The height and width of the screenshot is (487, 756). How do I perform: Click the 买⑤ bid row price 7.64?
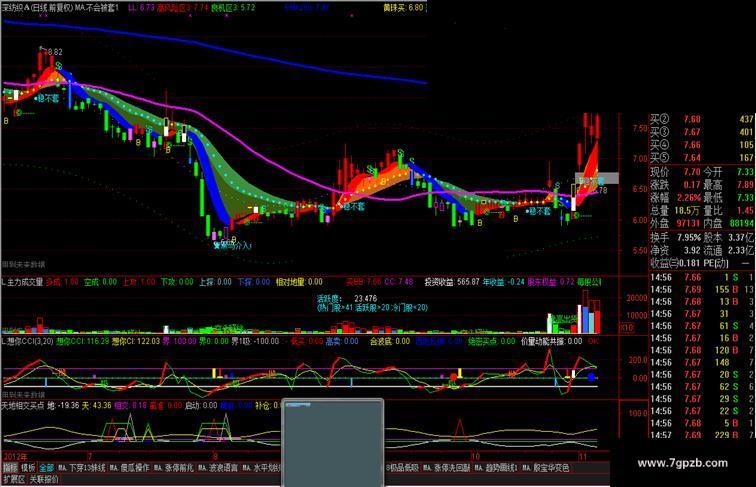point(692,158)
